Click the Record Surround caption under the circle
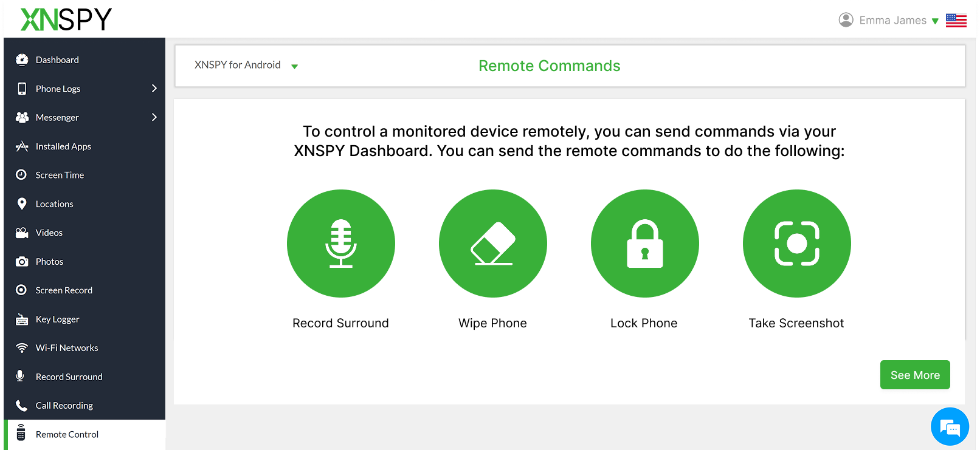 pos(340,323)
